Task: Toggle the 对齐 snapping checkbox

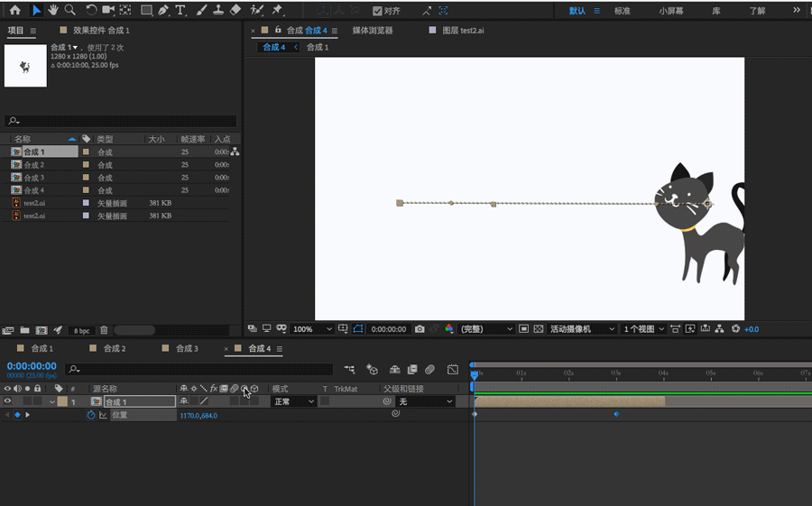Action: coord(378,11)
